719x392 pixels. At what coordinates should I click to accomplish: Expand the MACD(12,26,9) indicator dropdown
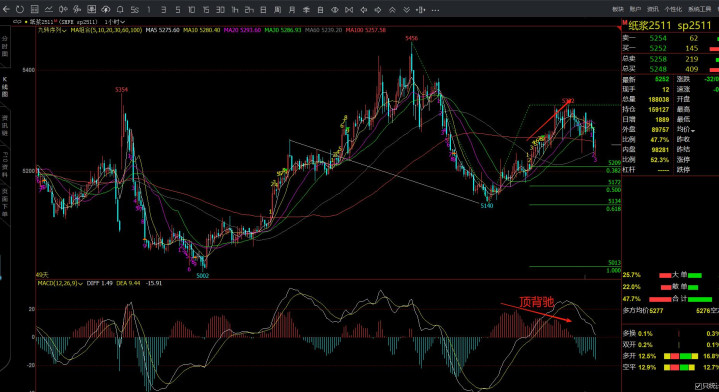tap(60, 283)
